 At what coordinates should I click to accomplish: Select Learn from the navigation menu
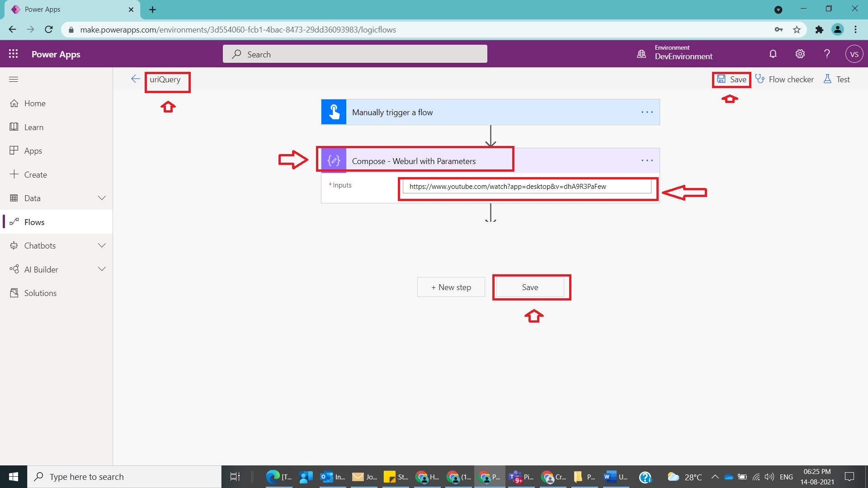click(34, 127)
